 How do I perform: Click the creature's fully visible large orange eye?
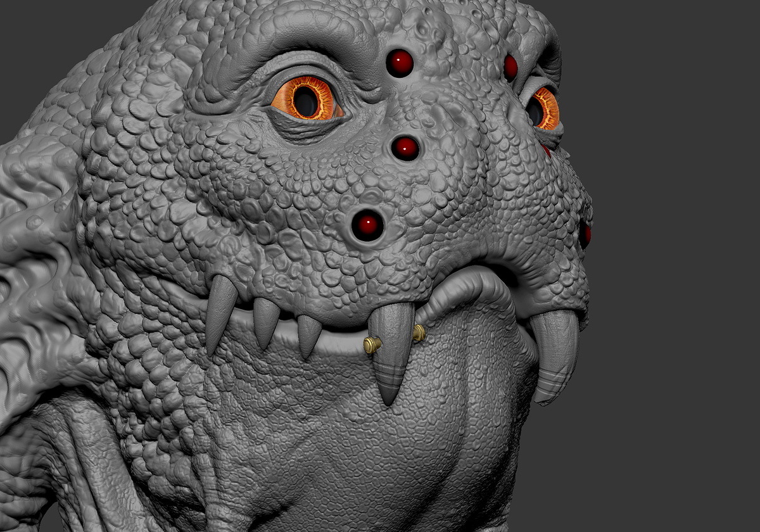coord(308,99)
